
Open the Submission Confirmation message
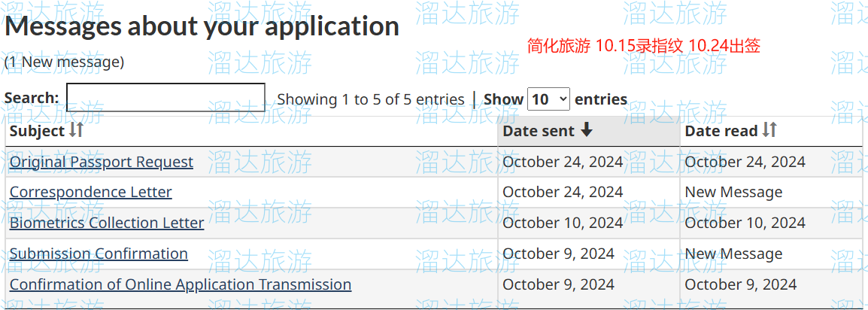[x=99, y=254]
